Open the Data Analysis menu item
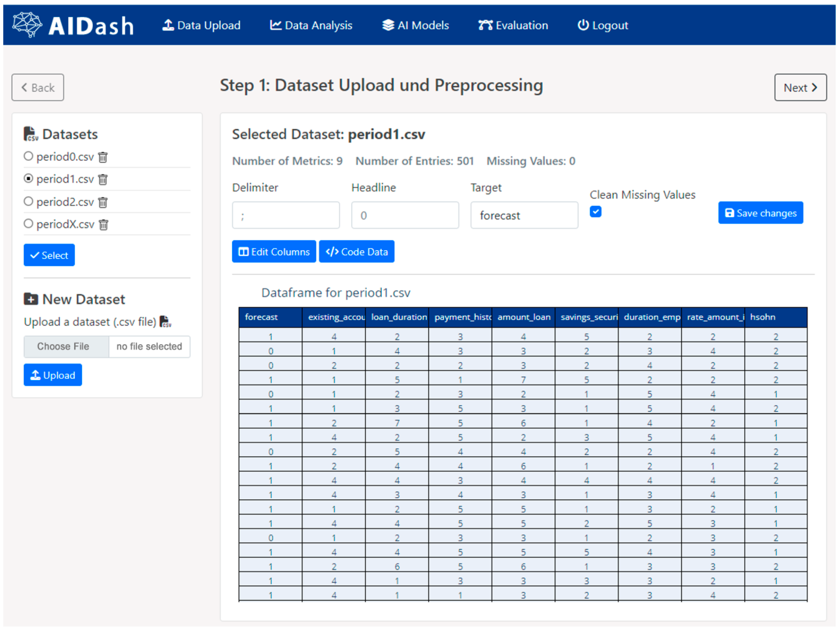This screenshot has width=840, height=630. [x=311, y=25]
